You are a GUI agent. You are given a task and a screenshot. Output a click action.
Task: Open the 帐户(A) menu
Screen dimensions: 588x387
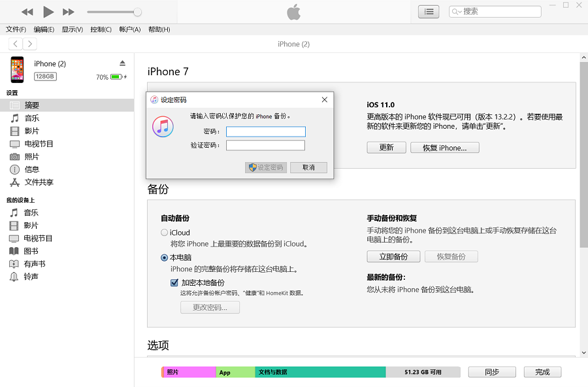tap(130, 29)
